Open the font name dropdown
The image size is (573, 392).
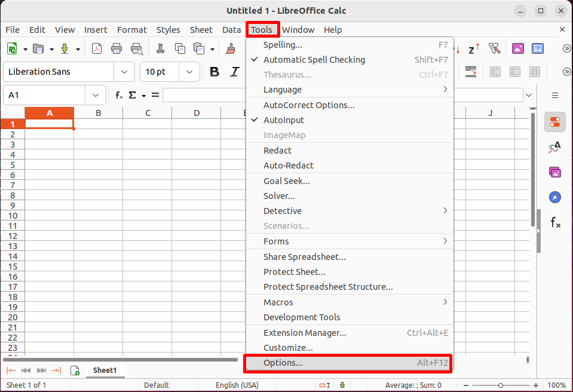pos(124,72)
